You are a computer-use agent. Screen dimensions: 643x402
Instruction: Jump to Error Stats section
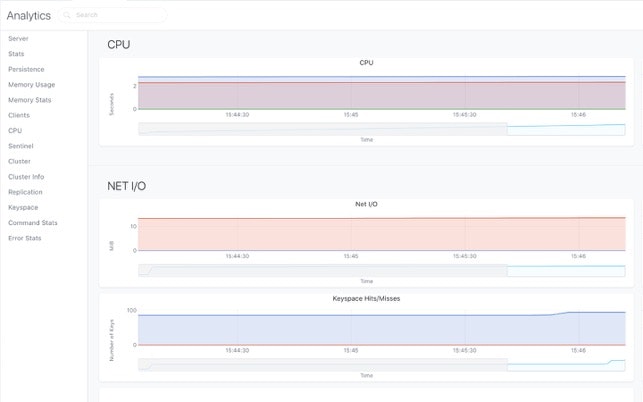pyautogui.click(x=25, y=238)
